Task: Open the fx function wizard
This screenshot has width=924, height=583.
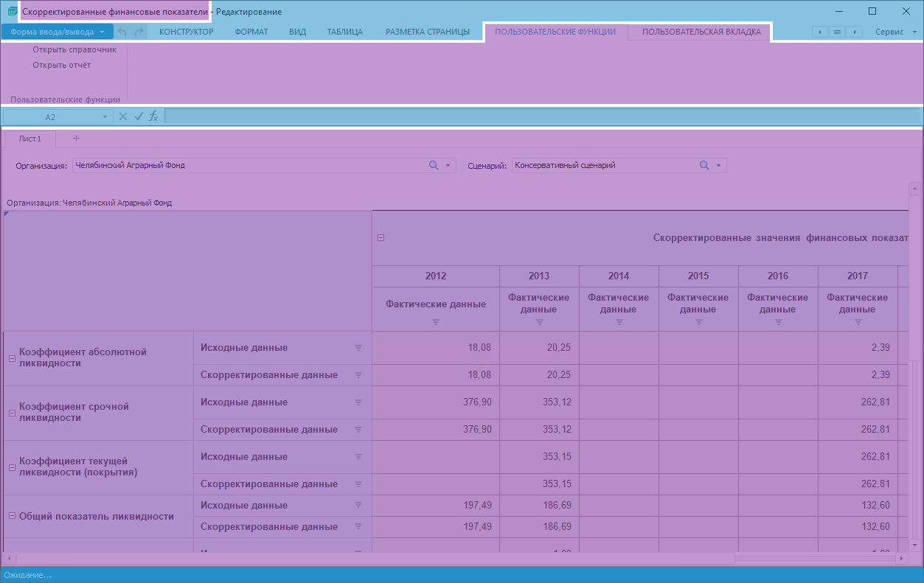Action: click(153, 116)
